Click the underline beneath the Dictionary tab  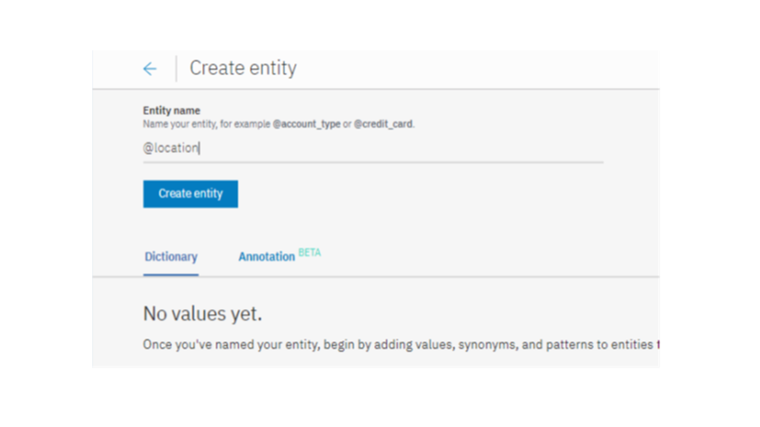click(x=171, y=273)
